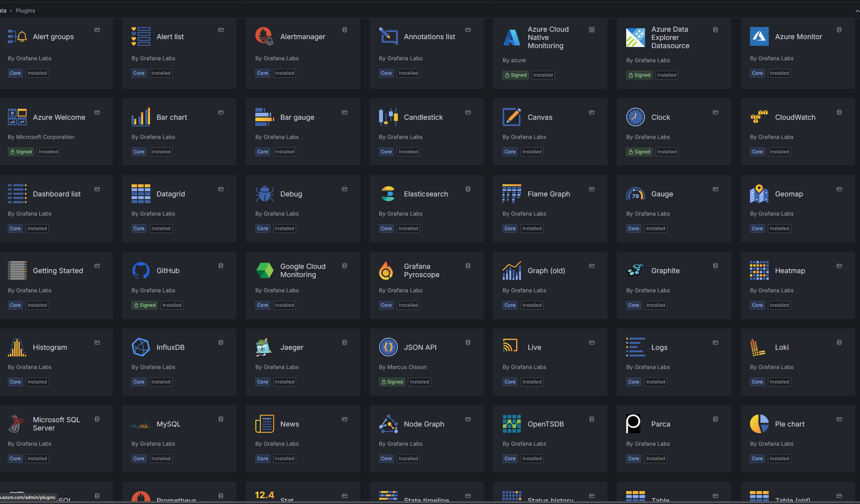
Task: Open the Pie chart plugin icon
Action: [759, 424]
